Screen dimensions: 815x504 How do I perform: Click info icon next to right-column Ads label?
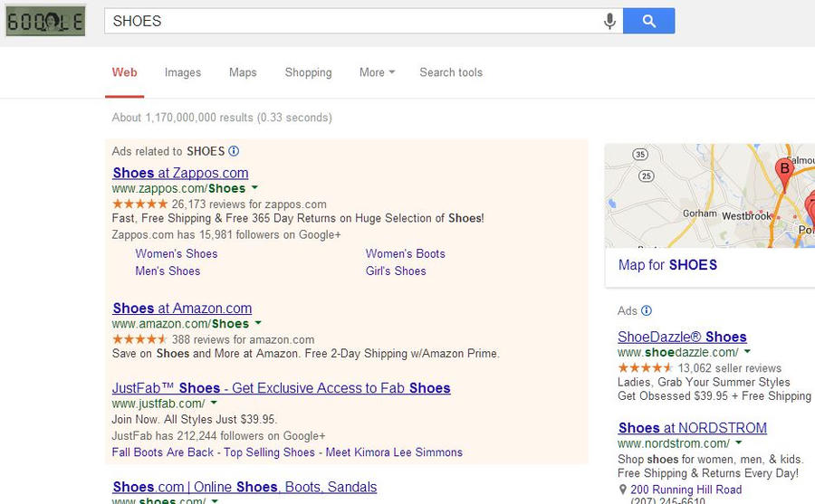coord(647,310)
